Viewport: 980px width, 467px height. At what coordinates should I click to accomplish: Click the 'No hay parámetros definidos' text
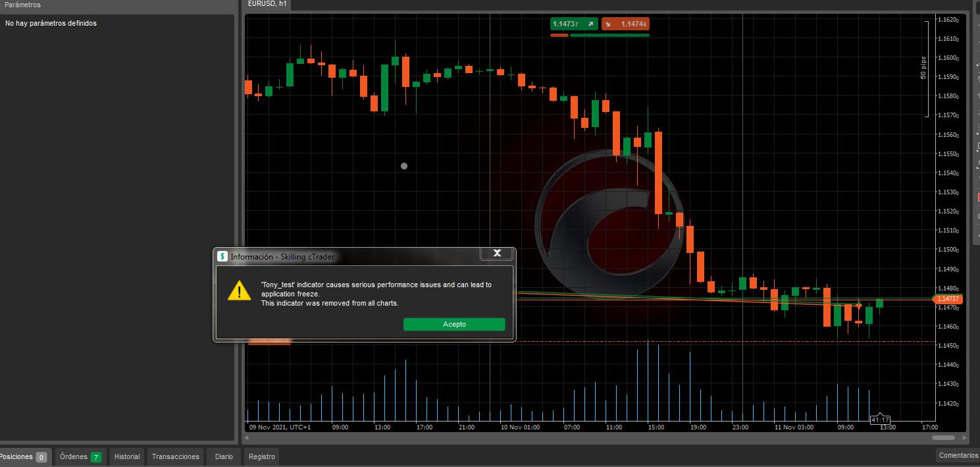pyautogui.click(x=51, y=23)
